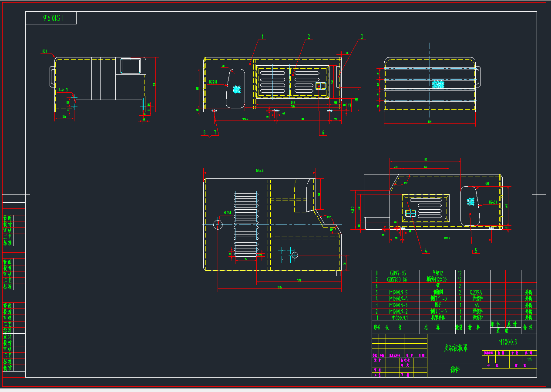Click balloon number 7 below front view
Image resolution: width=551 pixels, height=392 pixels.
[215, 132]
